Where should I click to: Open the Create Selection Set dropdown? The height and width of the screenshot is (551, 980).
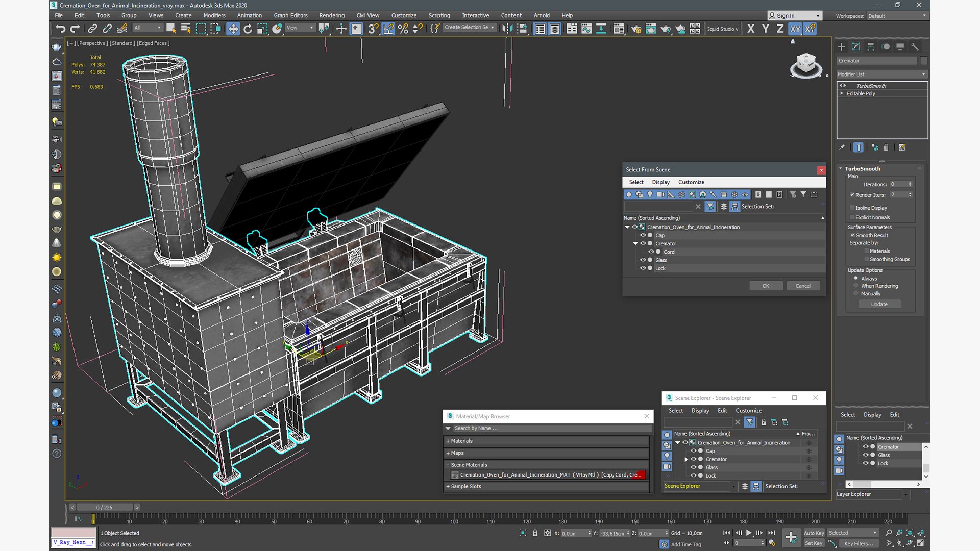469,28
